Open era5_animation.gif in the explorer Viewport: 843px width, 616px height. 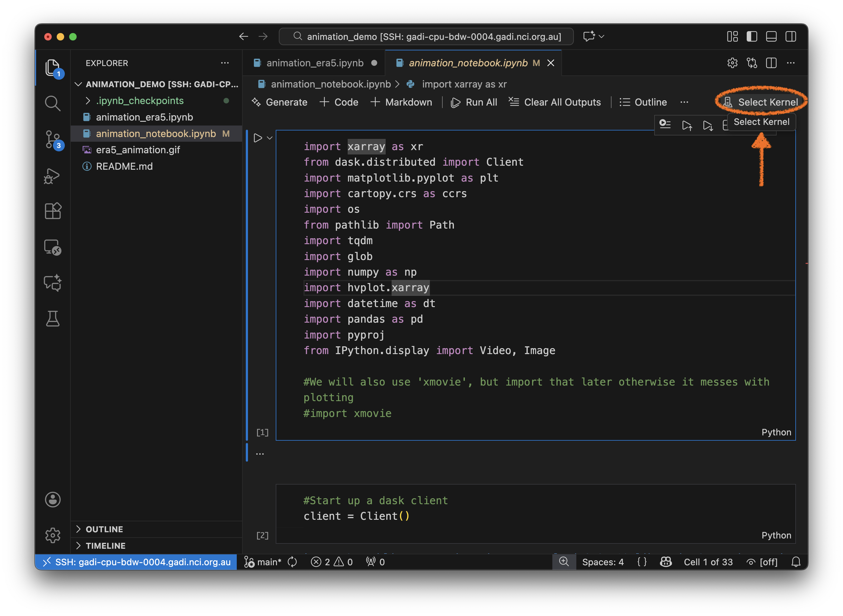click(x=138, y=150)
